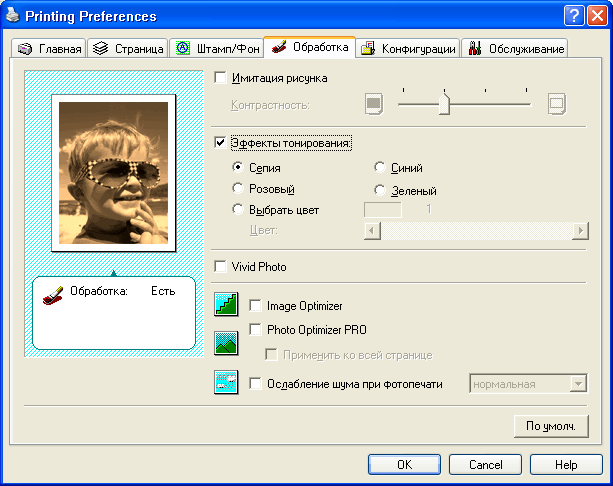Select the Синий toning radio button

[x=380, y=168]
